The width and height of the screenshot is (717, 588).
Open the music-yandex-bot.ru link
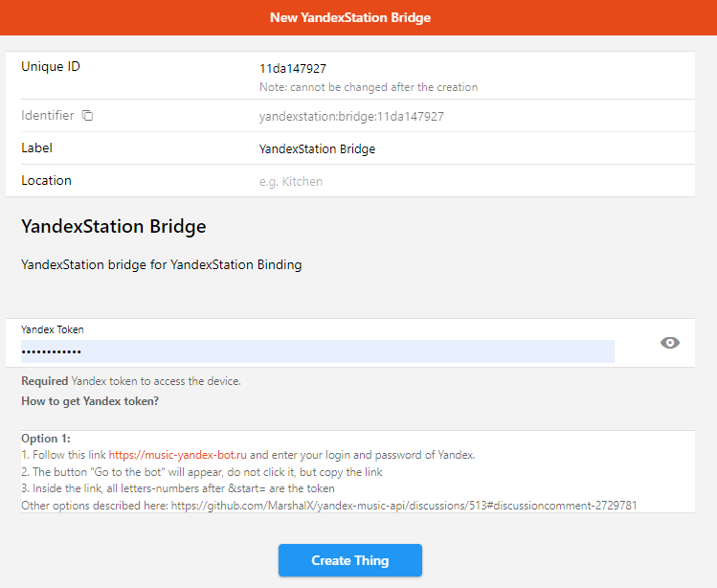[177, 455]
